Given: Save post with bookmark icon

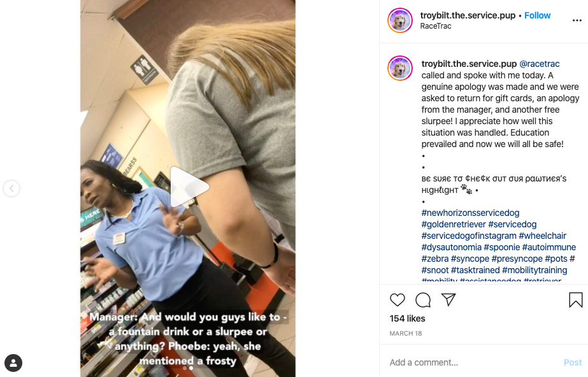Looking at the screenshot, I should click(576, 300).
